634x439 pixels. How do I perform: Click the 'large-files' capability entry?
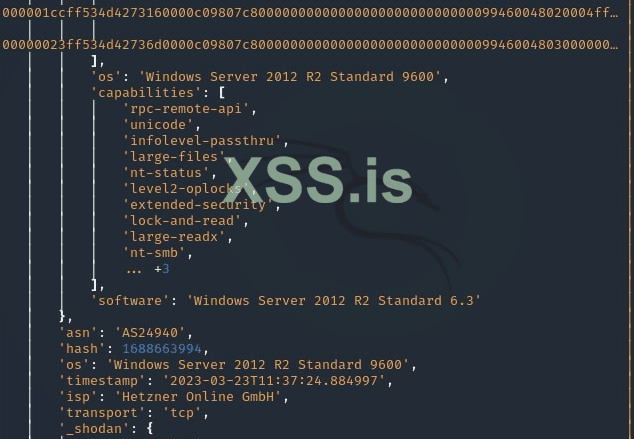click(174, 157)
